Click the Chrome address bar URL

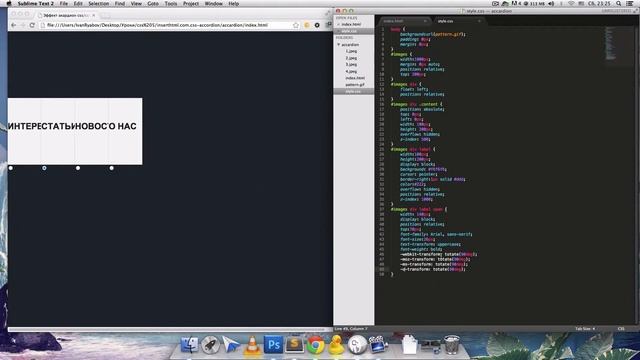(x=157, y=25)
